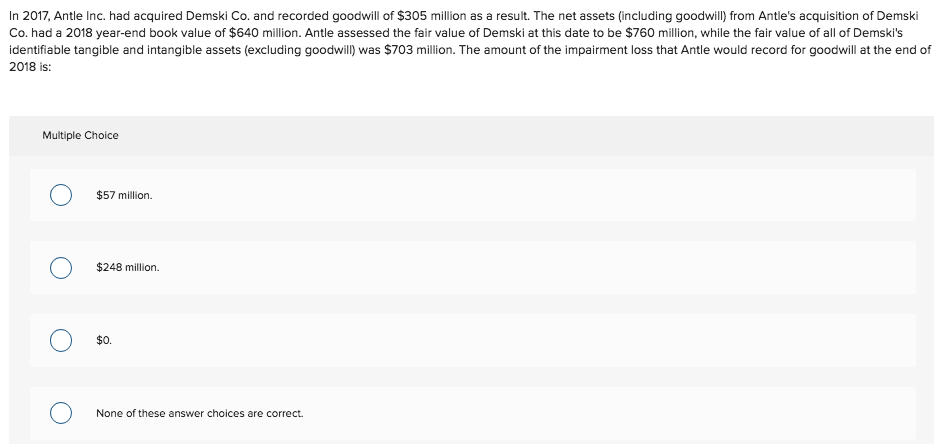The width and height of the screenshot is (934, 444).
Task: Pick the 'None of these' radio circle
Action: click(61, 413)
